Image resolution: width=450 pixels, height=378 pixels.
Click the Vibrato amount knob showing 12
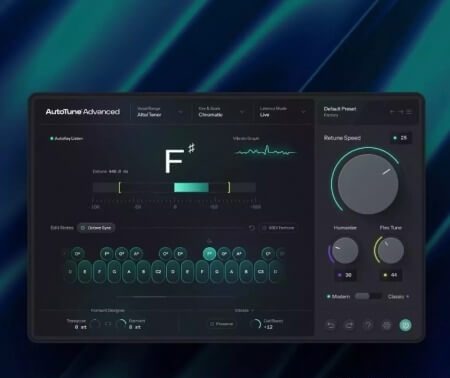[256, 324]
